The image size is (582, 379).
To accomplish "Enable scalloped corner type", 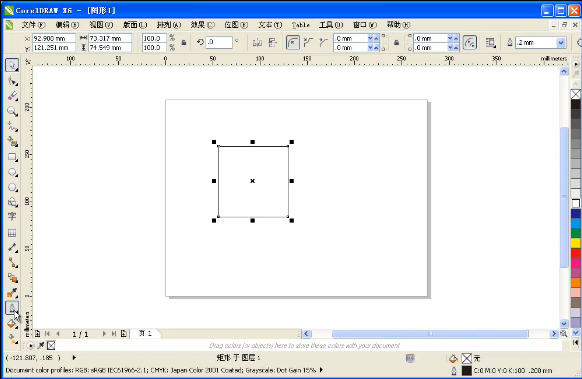I will coord(308,43).
